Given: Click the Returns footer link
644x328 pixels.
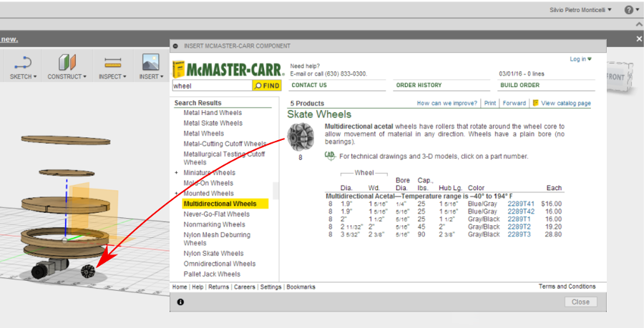Looking at the screenshot, I should [218, 287].
